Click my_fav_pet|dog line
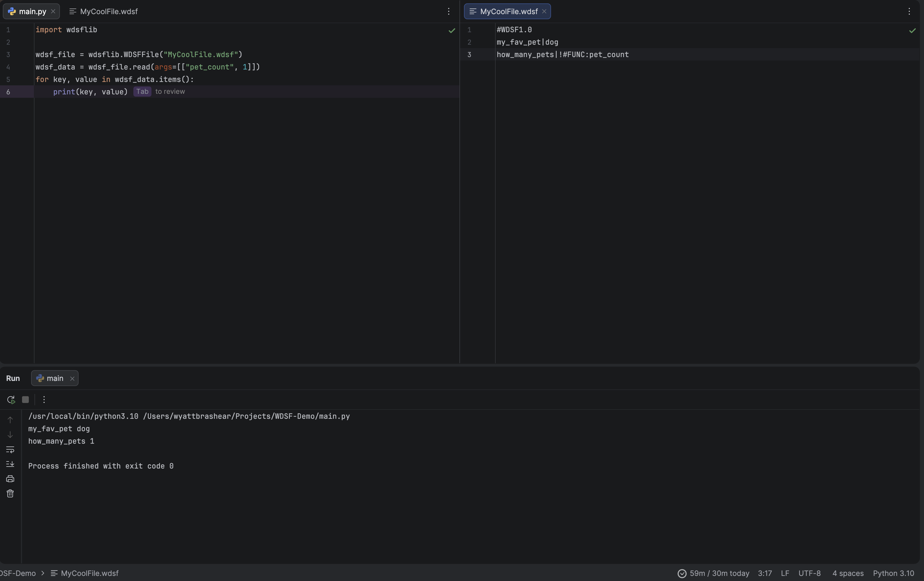The width and height of the screenshot is (924, 581). (527, 42)
